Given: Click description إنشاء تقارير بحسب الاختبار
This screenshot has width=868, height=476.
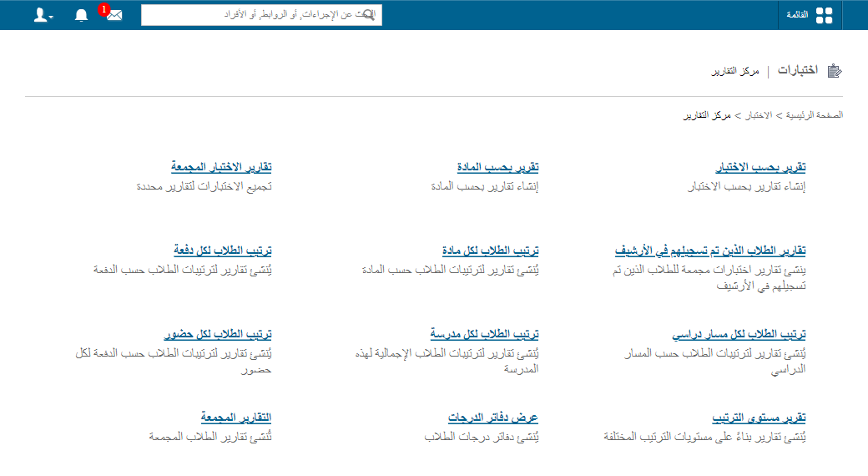Looking at the screenshot, I should tap(747, 187).
